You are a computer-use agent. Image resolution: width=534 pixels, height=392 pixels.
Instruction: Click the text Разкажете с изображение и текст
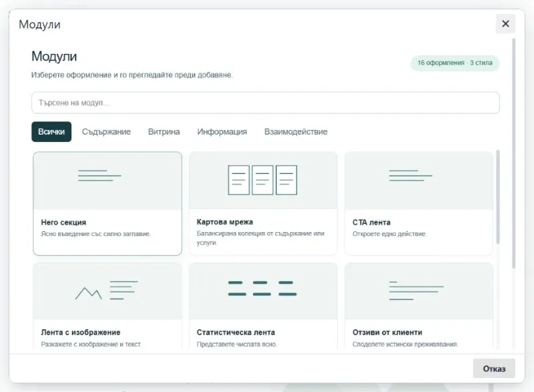click(91, 344)
